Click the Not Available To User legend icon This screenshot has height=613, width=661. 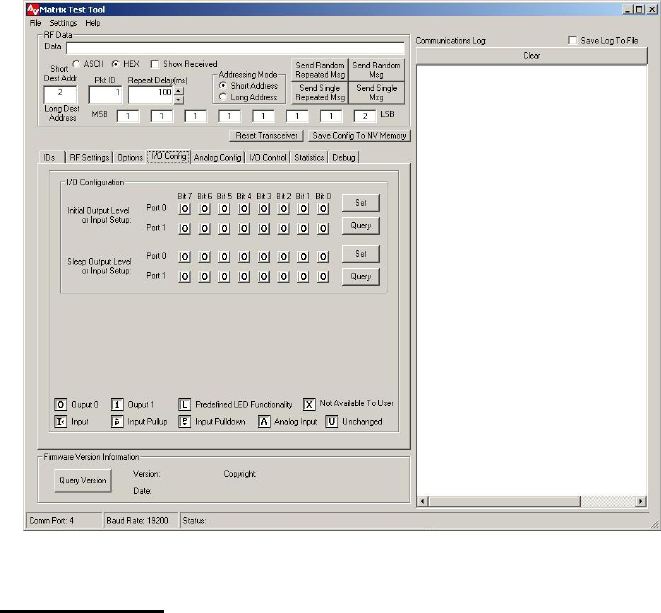pyautogui.click(x=309, y=405)
